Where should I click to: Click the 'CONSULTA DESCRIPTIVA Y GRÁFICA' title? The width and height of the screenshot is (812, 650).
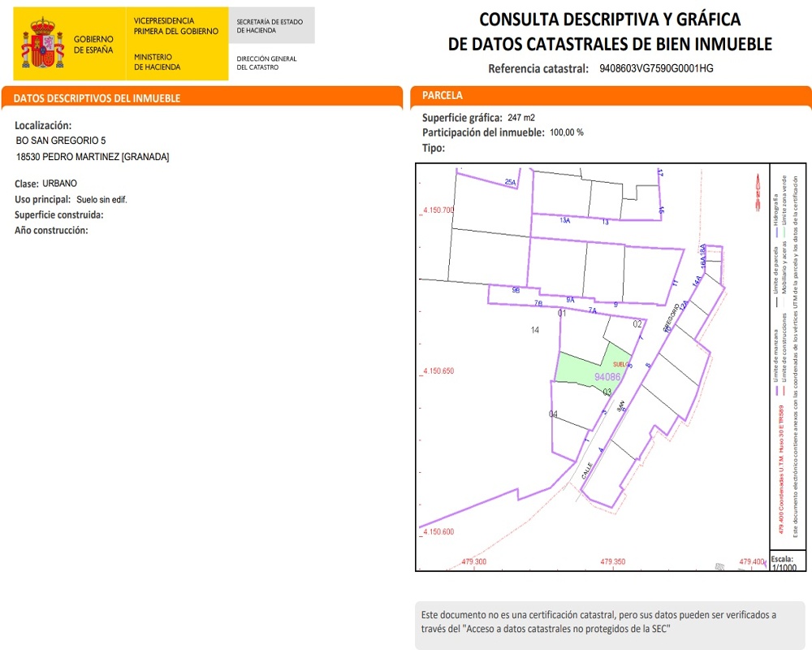tap(610, 19)
